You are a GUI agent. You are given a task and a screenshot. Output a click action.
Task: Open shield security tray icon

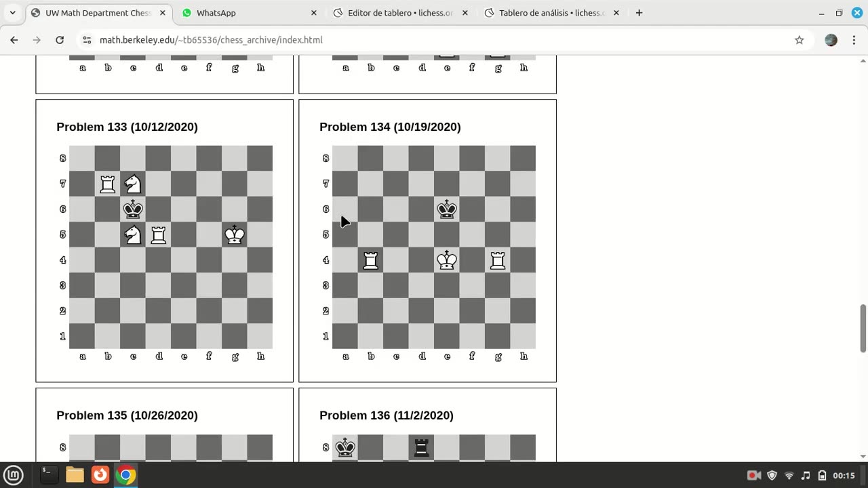pos(772,475)
